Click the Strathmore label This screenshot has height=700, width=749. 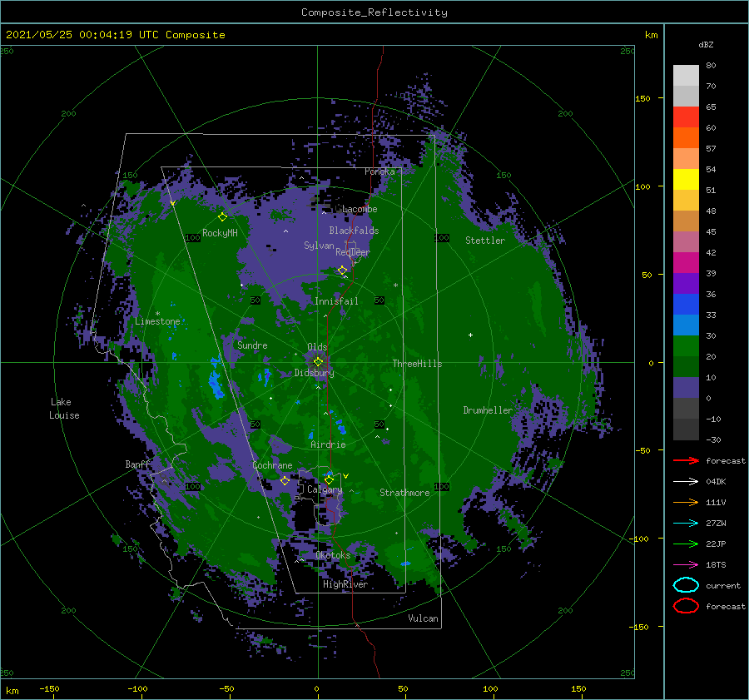tap(404, 493)
